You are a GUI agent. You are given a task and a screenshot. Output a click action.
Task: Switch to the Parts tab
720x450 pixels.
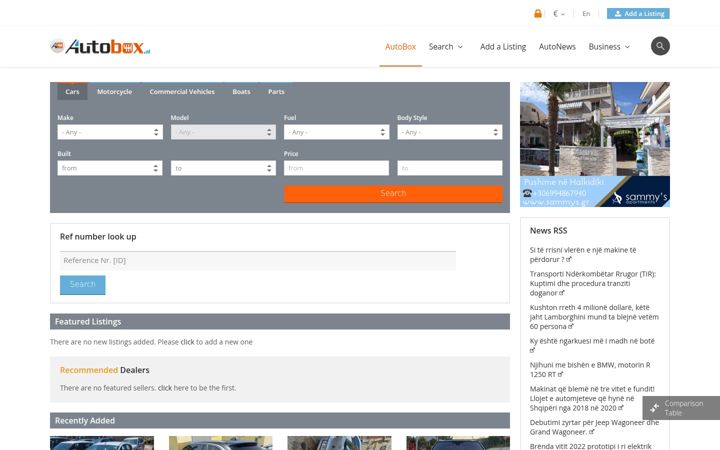276,91
